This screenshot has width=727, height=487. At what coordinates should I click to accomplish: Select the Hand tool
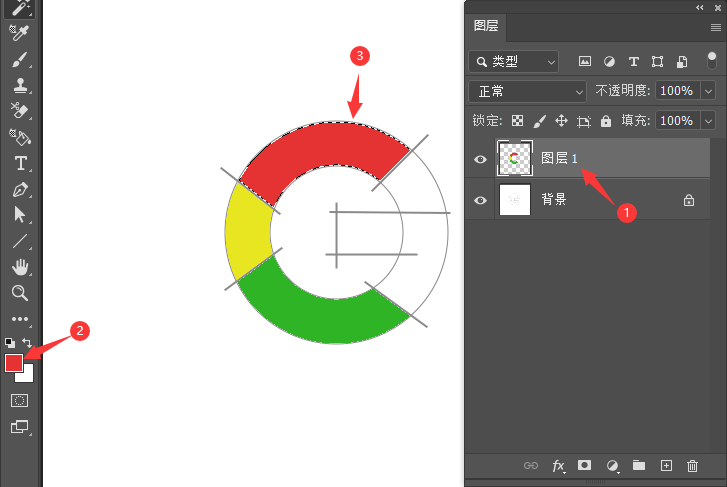[20, 267]
